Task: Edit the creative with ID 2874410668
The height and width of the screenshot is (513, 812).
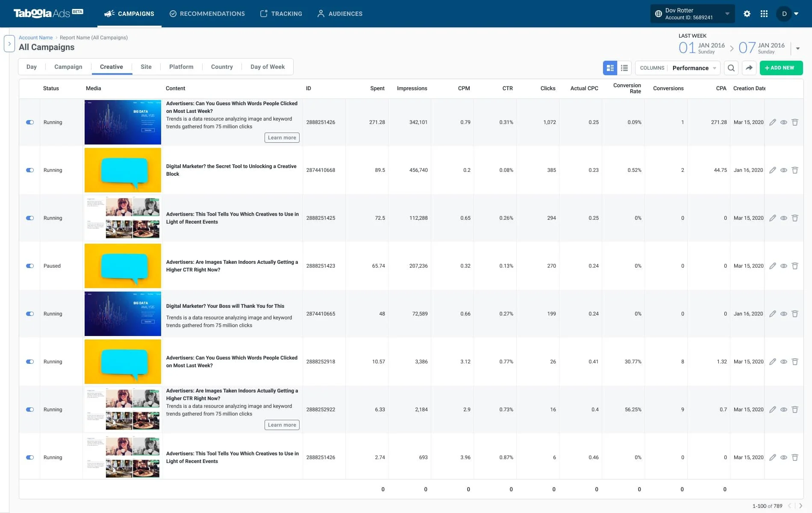Action: pos(773,170)
